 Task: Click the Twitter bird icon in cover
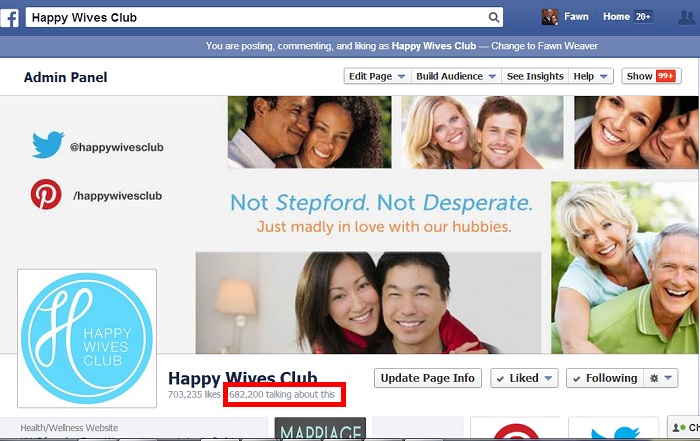48,144
